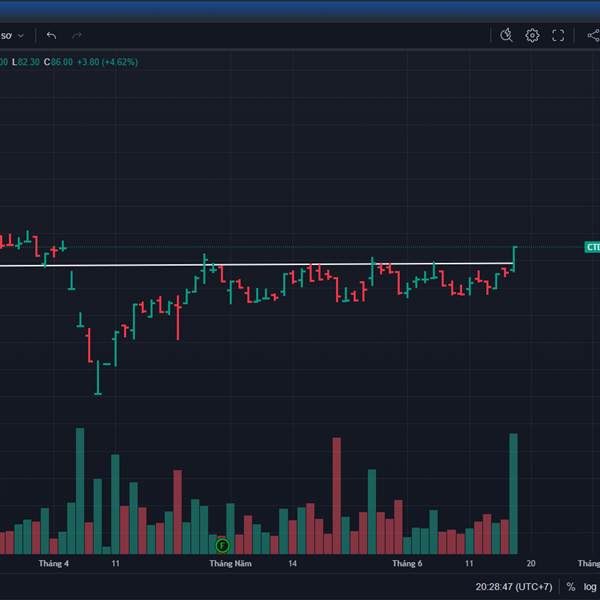Expand the dropdown chevron beside 'sơ'
Viewport: 600px width, 600px height.
click(21, 36)
